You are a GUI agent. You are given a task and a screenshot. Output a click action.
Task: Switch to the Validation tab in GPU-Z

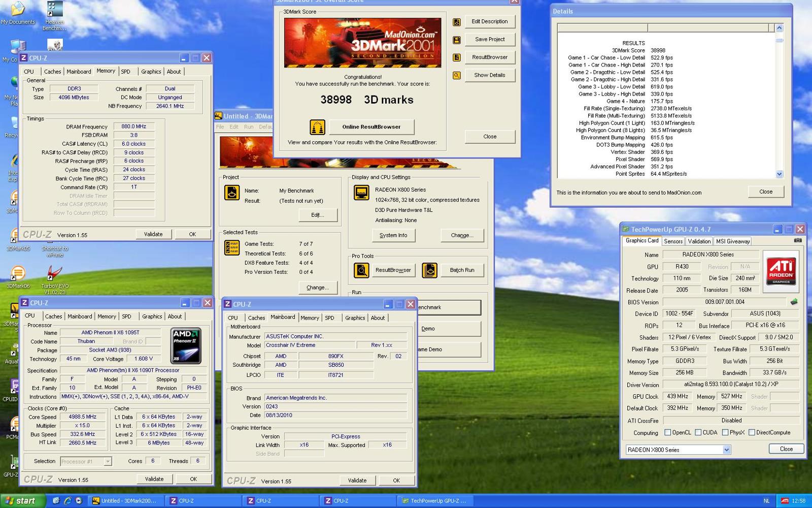tap(699, 241)
